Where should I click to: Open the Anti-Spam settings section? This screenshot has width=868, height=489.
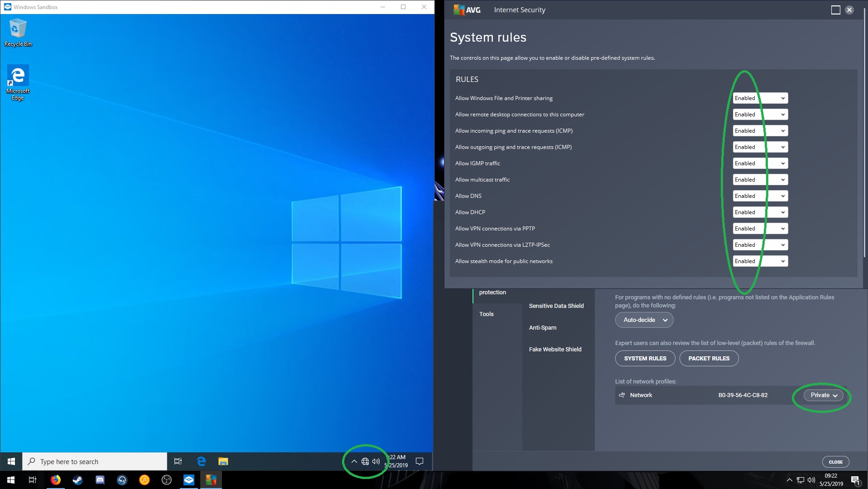pos(543,328)
